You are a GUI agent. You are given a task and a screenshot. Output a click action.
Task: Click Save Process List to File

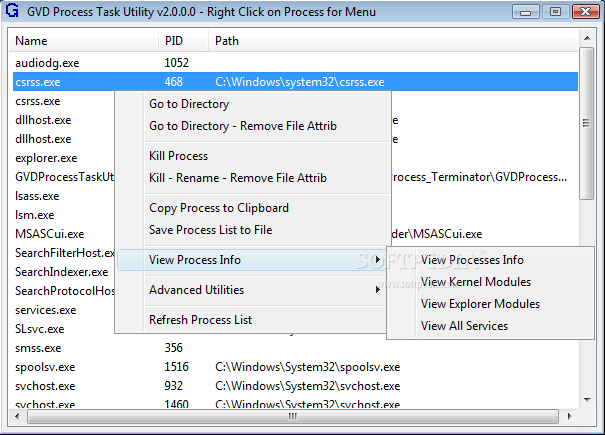[210, 230]
